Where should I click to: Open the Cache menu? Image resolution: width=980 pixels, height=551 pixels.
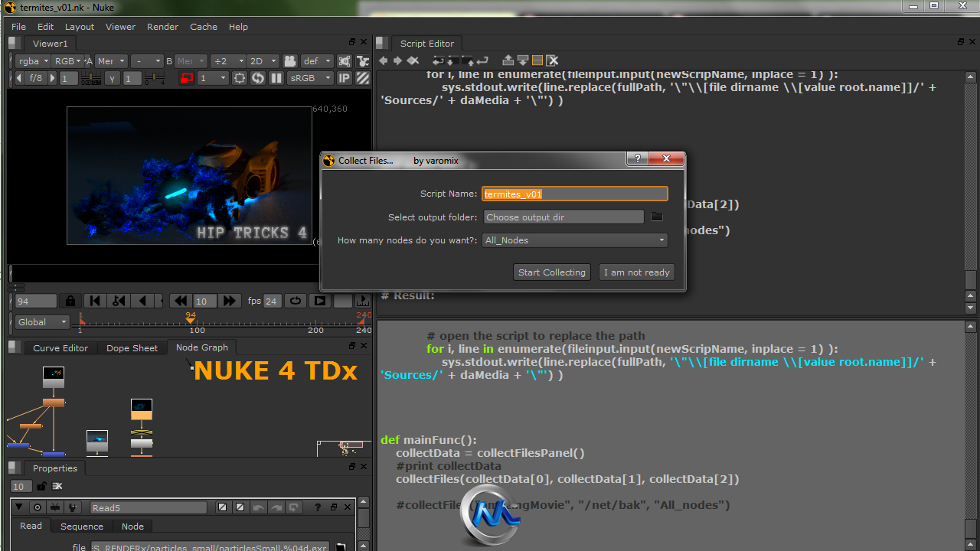pyautogui.click(x=204, y=26)
